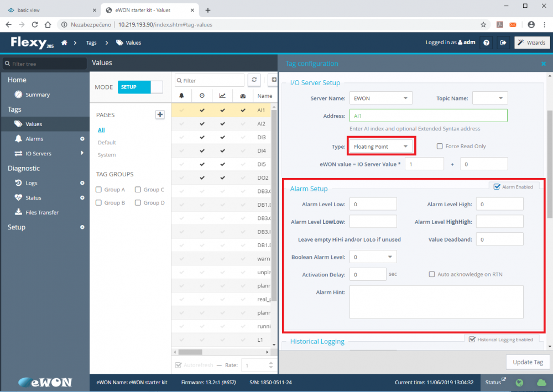Open Alarms in the sidebar

pyautogui.click(x=34, y=139)
